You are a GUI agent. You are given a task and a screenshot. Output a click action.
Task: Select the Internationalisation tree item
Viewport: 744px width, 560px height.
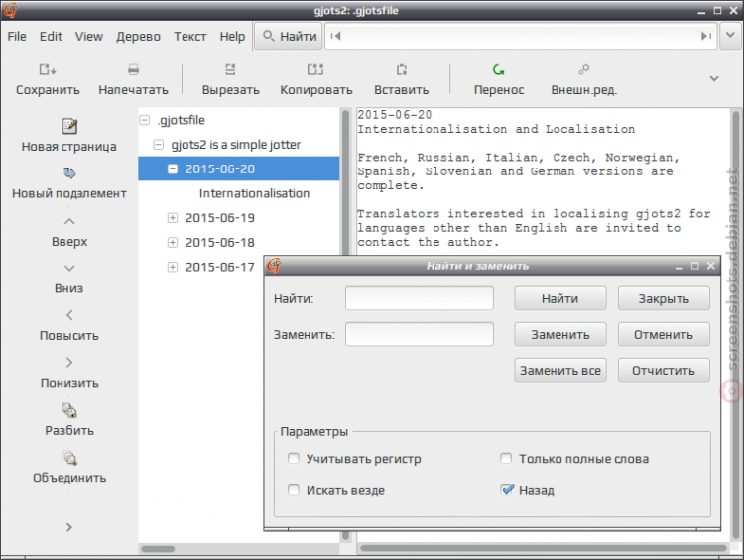tap(254, 193)
